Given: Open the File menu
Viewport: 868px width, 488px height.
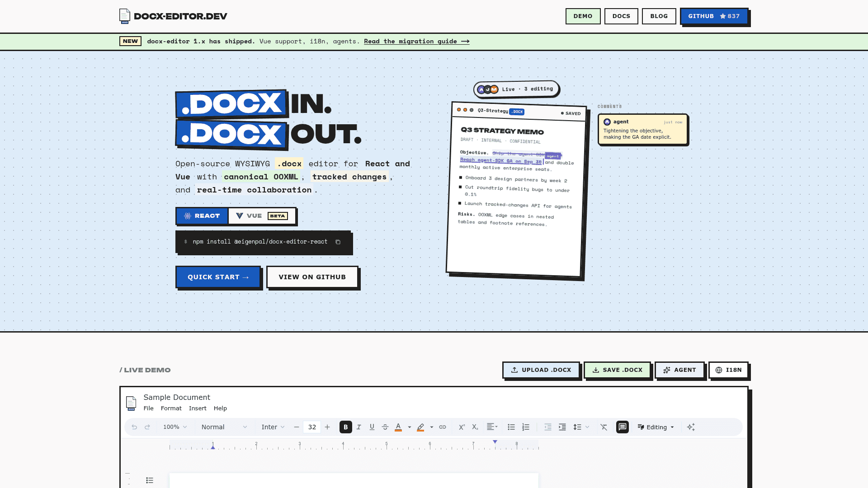Looking at the screenshot, I should click(149, 408).
